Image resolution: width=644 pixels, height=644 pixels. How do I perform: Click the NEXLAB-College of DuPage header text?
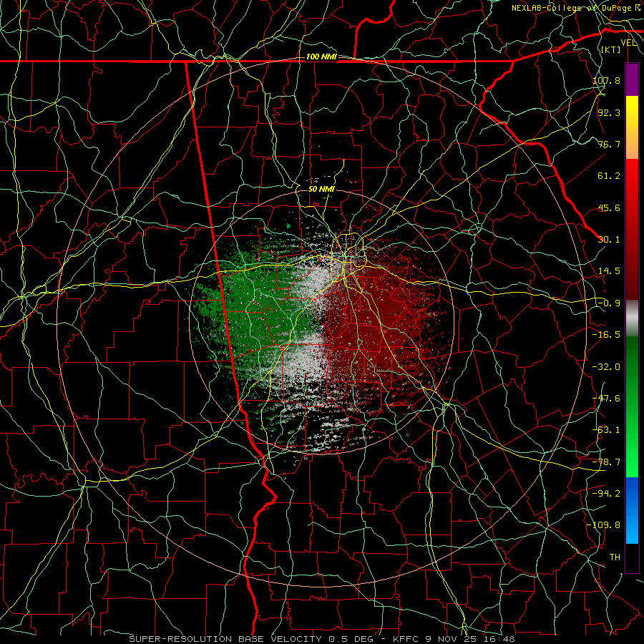coord(576,8)
